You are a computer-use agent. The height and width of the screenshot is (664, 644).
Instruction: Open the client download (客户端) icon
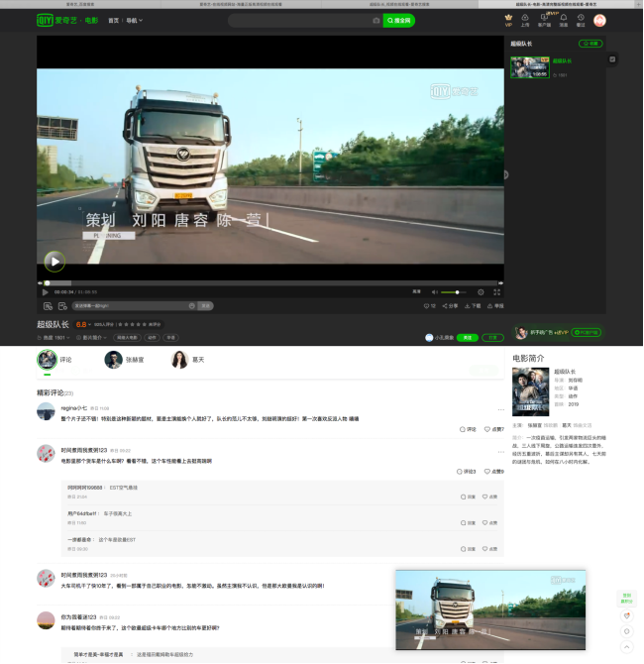click(544, 20)
